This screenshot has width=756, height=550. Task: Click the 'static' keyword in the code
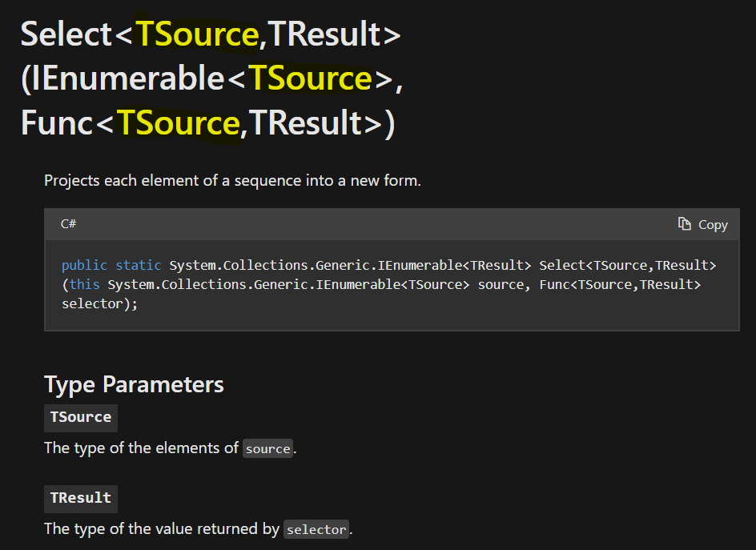coord(139,265)
